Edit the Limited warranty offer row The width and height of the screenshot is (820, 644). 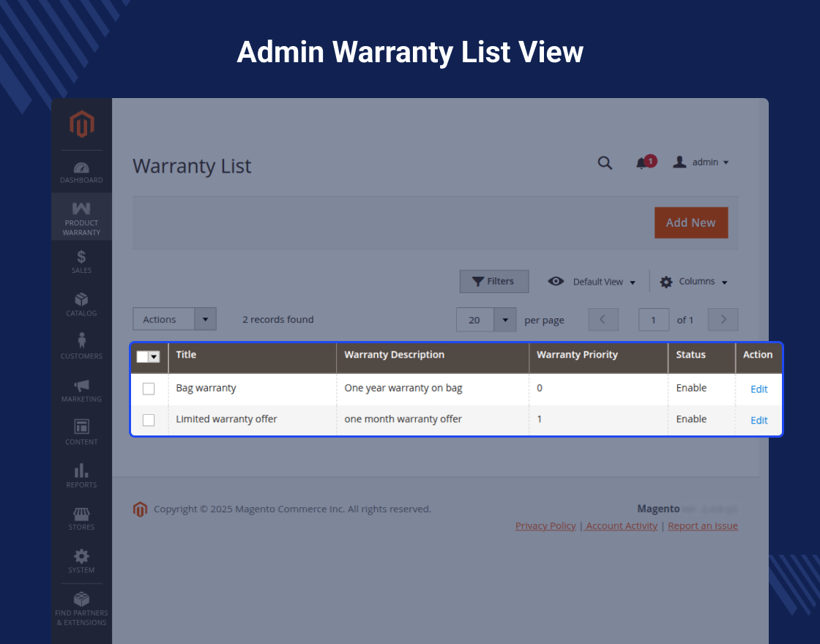[x=758, y=420]
